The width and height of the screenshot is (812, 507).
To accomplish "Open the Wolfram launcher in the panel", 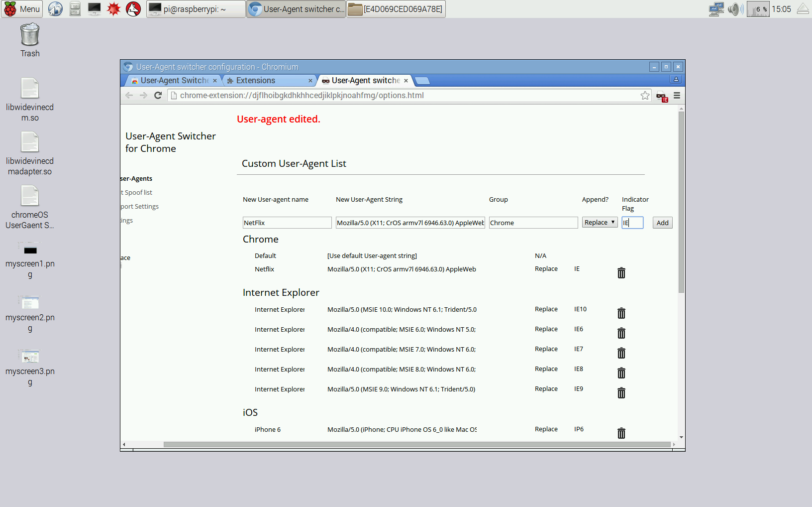I will point(133,9).
